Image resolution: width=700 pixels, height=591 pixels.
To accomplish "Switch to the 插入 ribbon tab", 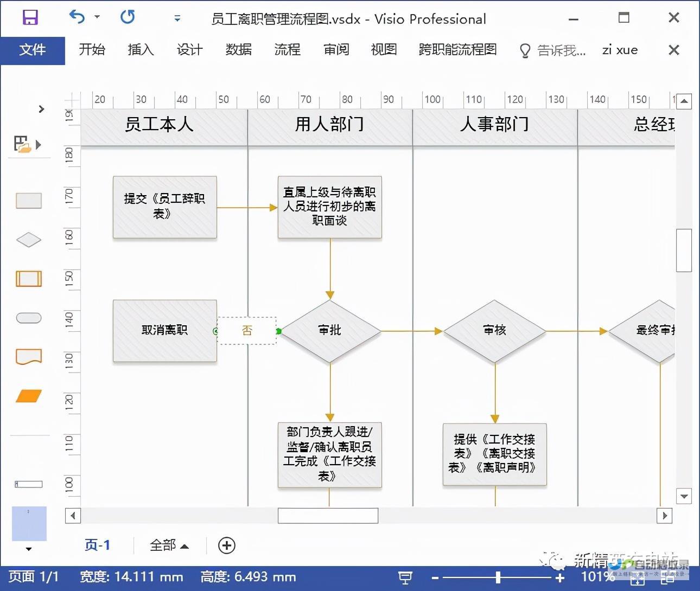I will coord(141,50).
